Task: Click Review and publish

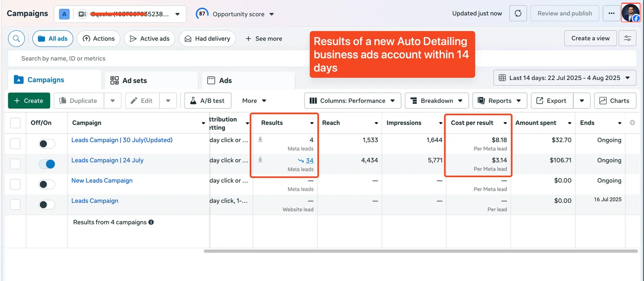Action: click(x=565, y=13)
